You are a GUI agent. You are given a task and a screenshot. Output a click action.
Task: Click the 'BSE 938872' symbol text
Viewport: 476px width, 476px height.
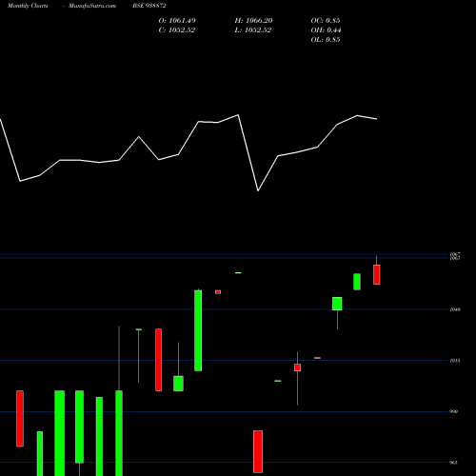[149, 6]
